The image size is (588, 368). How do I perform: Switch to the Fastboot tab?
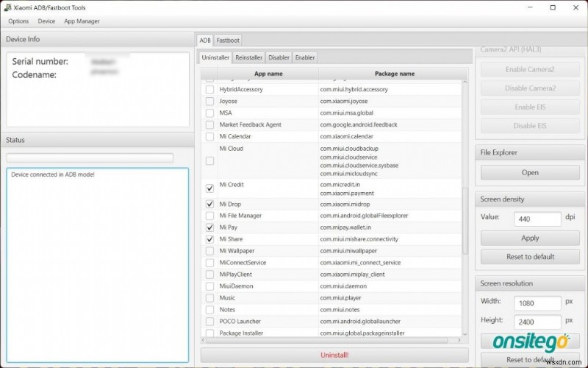pyautogui.click(x=228, y=40)
